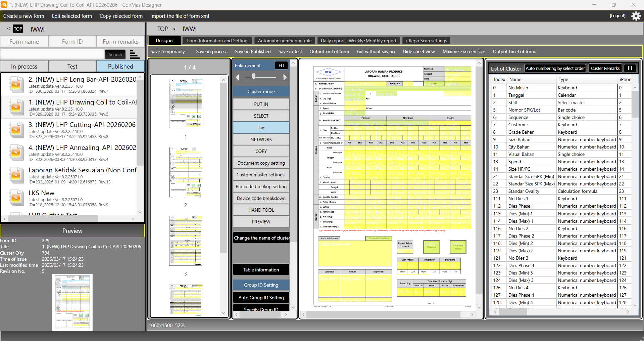Viewport: 644px width, 341px height.
Task: Click the LHP Annealing form icon
Action: pyautogui.click(x=16, y=153)
